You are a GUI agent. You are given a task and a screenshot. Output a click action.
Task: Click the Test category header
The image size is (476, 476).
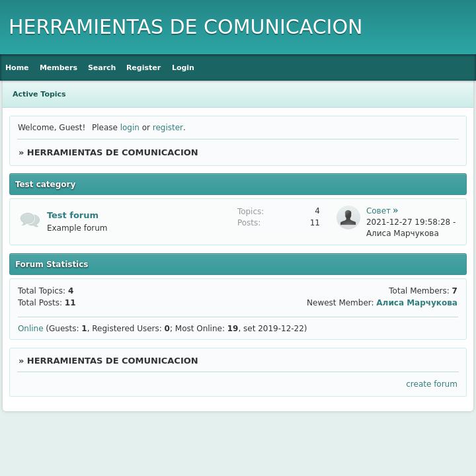46,184
